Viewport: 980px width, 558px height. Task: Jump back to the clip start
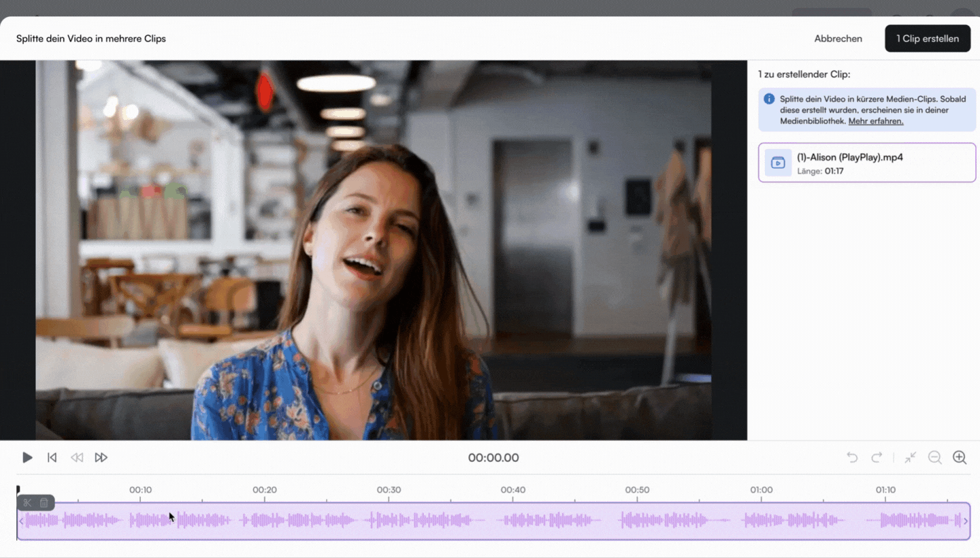click(52, 457)
